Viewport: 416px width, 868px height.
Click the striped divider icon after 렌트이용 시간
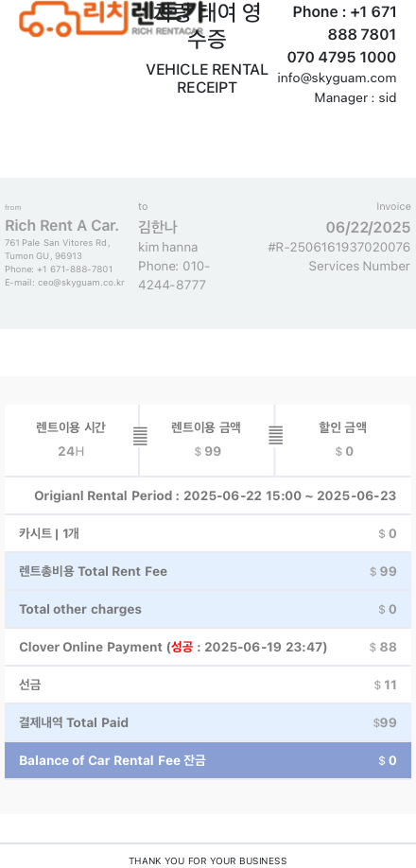tap(141, 436)
